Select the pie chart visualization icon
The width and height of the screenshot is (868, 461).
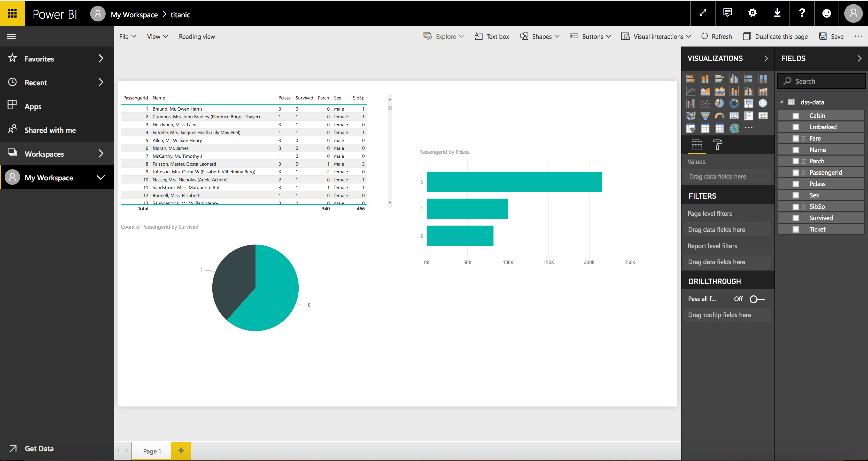pyautogui.click(x=719, y=103)
